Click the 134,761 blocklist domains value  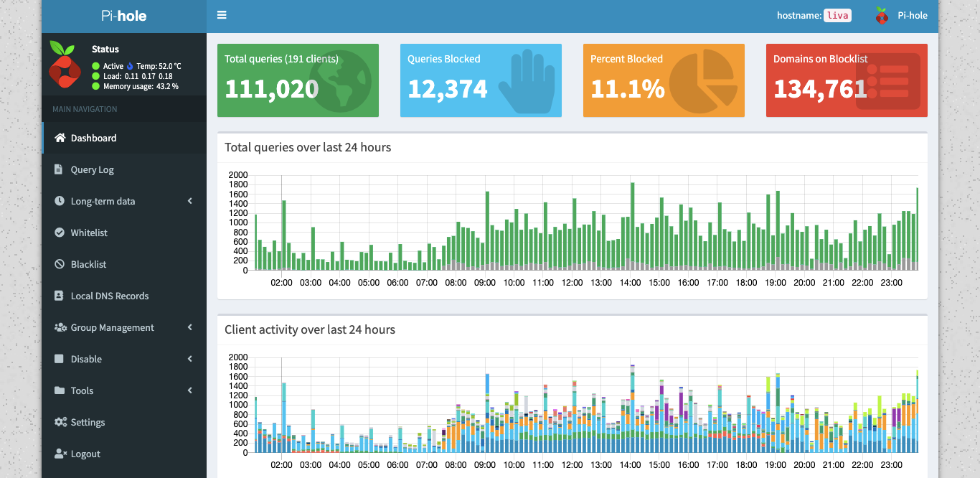point(821,88)
